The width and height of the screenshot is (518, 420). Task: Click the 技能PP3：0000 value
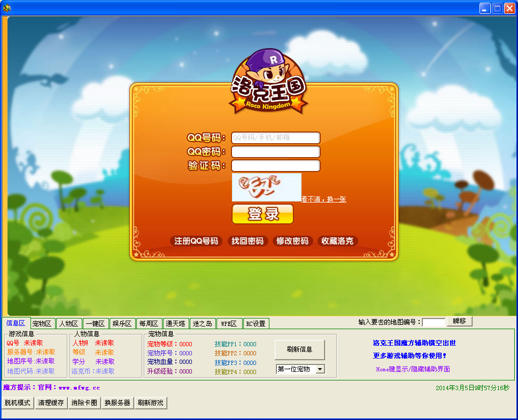coord(236,362)
